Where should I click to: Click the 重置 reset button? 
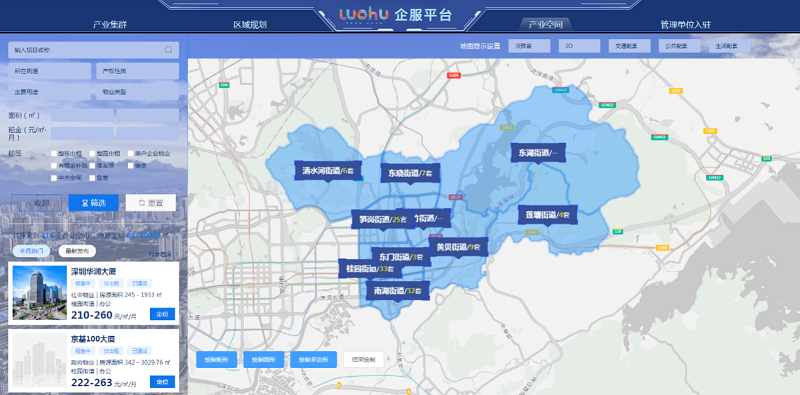tap(151, 203)
